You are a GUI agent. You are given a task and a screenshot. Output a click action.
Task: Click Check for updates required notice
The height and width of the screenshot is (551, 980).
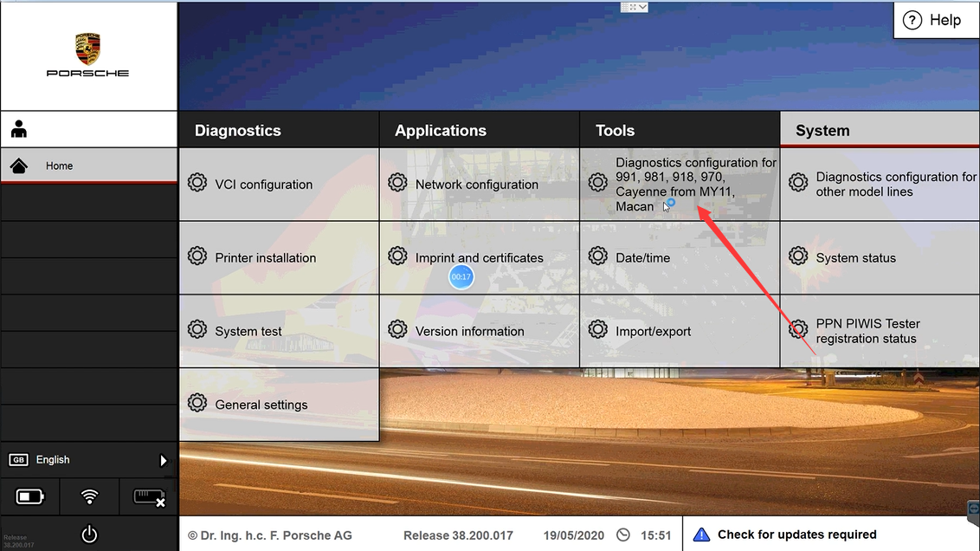[796, 535]
